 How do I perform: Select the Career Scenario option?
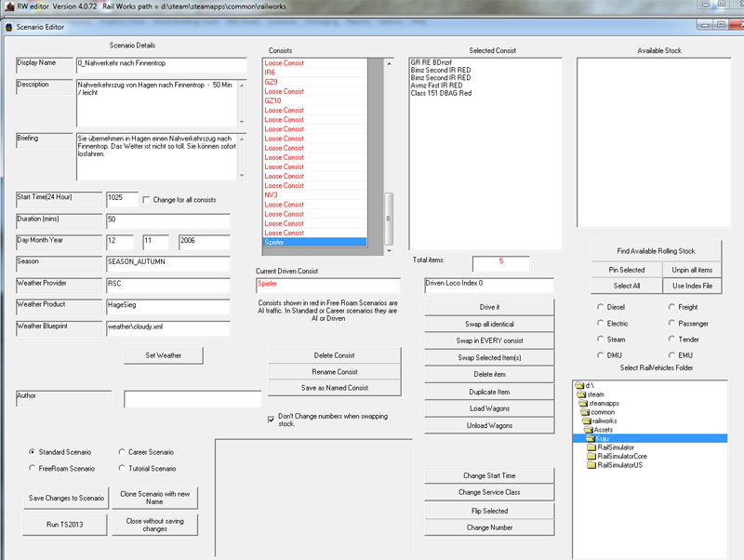(122, 452)
